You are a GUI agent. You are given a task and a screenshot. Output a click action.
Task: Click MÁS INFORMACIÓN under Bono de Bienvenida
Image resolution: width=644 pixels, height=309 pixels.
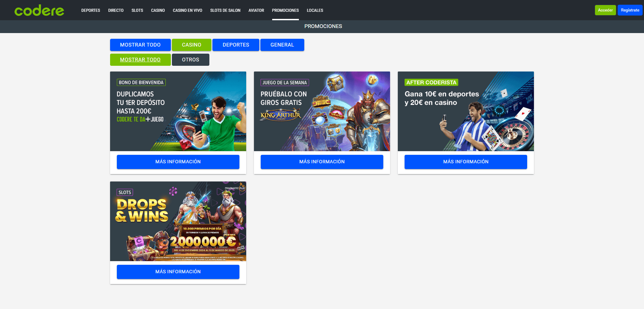click(178, 162)
